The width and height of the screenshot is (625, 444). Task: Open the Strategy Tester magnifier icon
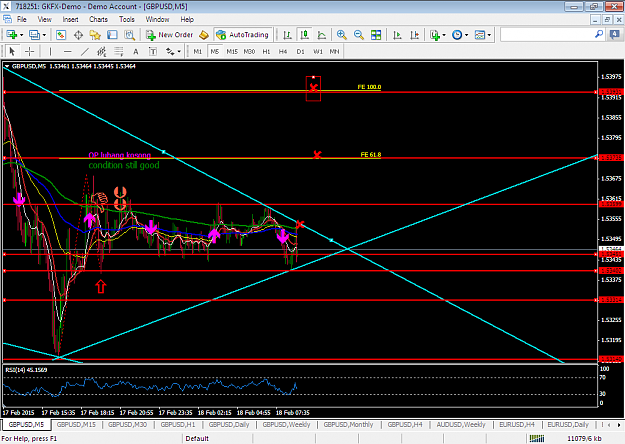coord(130,35)
